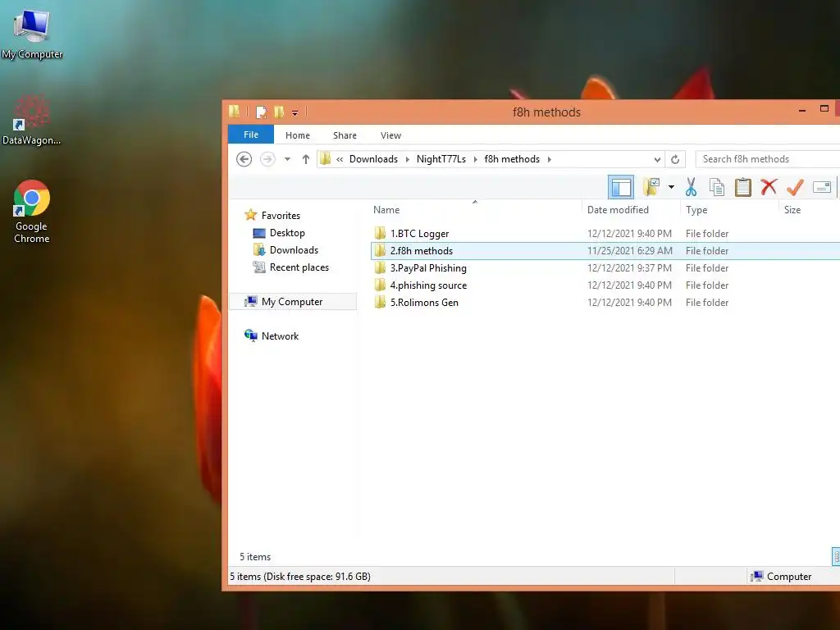The height and width of the screenshot is (630, 840).
Task: Click the 4.phishing source folder icon
Action: tap(380, 285)
